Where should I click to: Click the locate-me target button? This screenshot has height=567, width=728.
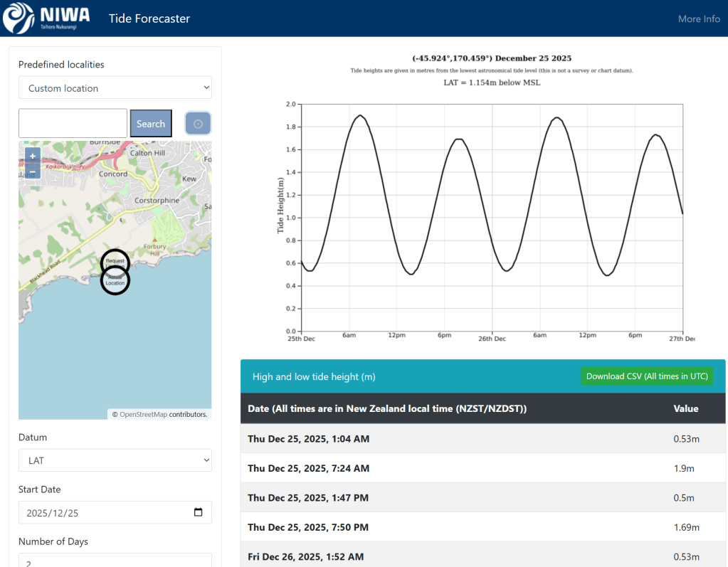pos(198,124)
